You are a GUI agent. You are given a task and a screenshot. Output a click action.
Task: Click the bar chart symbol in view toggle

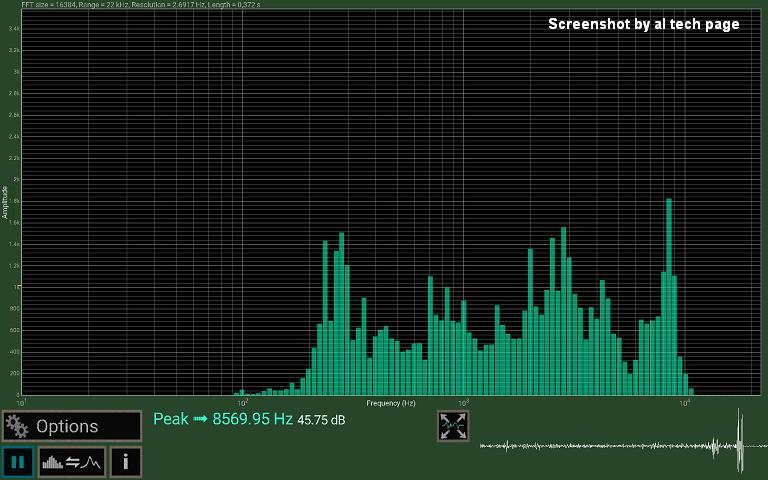coord(54,462)
